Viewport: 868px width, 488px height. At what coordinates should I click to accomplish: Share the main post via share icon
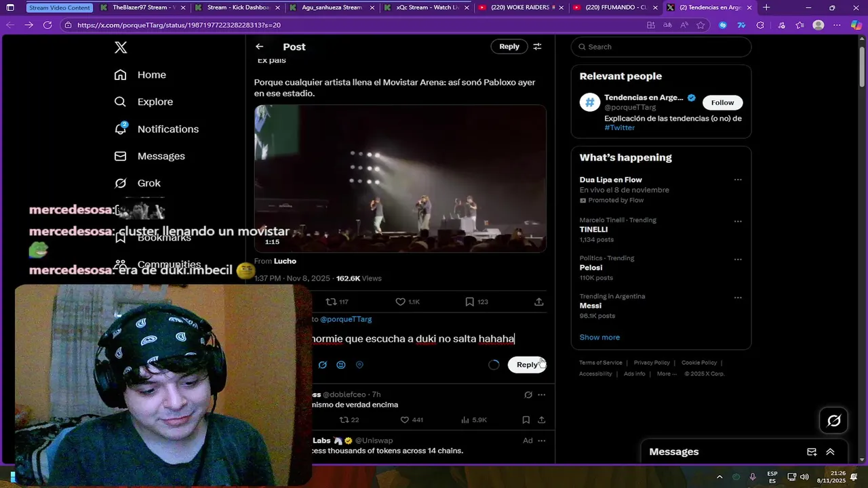click(538, 302)
